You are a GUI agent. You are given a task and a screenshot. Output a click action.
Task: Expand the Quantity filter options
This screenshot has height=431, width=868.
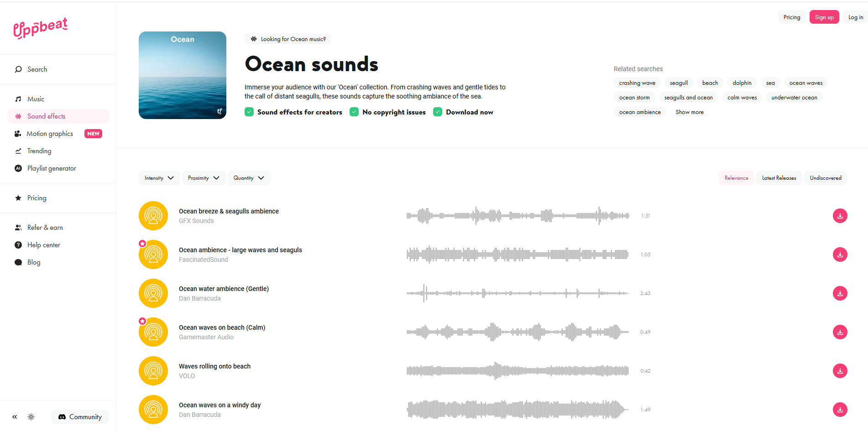coord(249,177)
